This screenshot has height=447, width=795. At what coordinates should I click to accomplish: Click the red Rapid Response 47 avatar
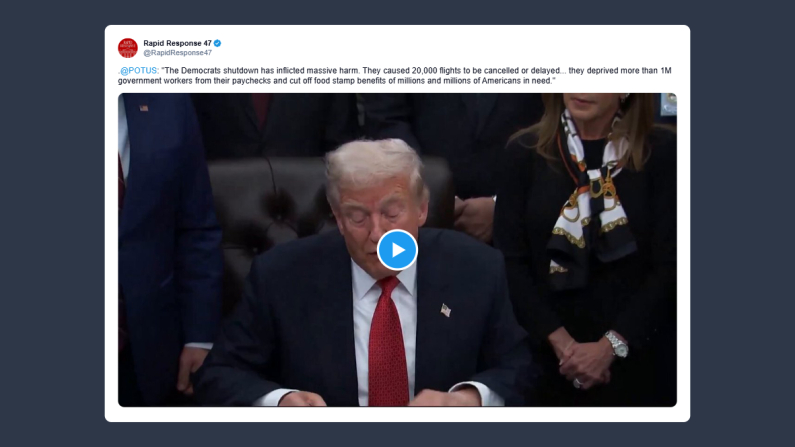128,48
